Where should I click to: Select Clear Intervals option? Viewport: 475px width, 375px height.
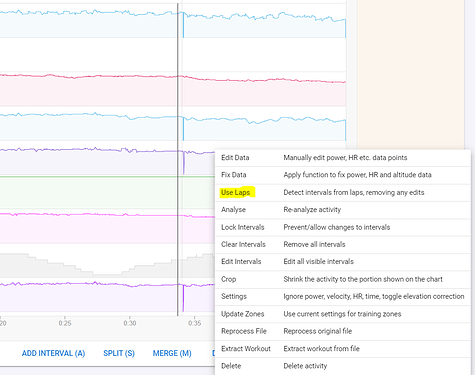(x=343, y=244)
